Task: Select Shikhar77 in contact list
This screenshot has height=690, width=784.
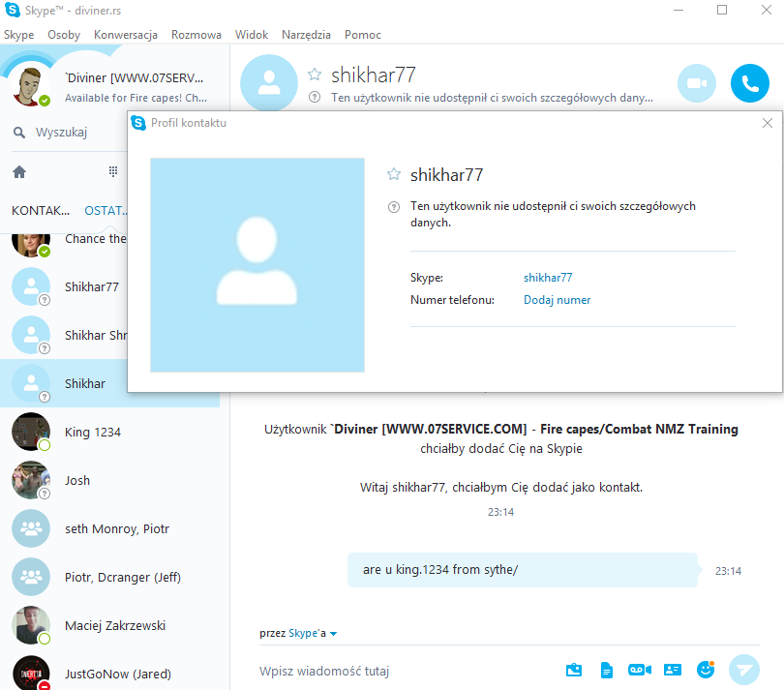Action: pos(64,287)
